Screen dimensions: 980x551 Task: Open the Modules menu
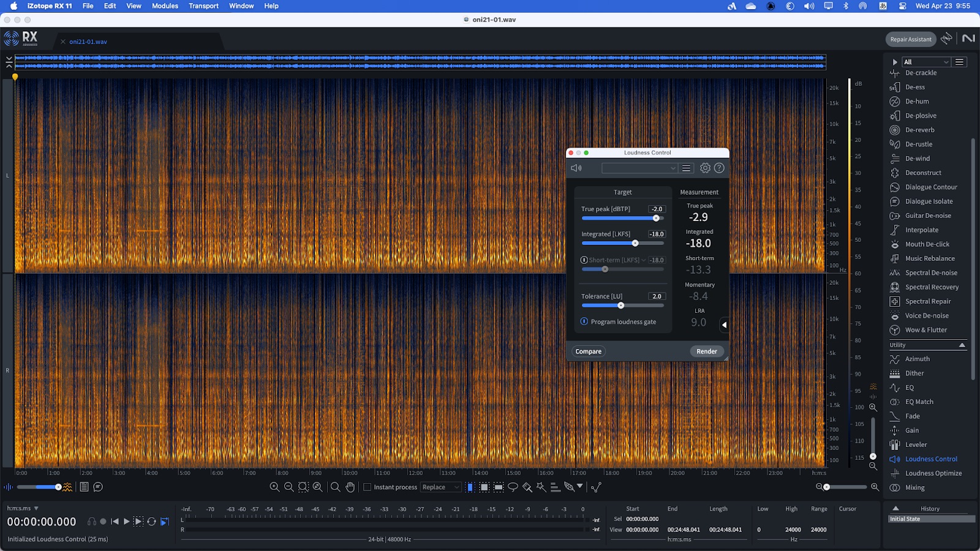point(165,6)
